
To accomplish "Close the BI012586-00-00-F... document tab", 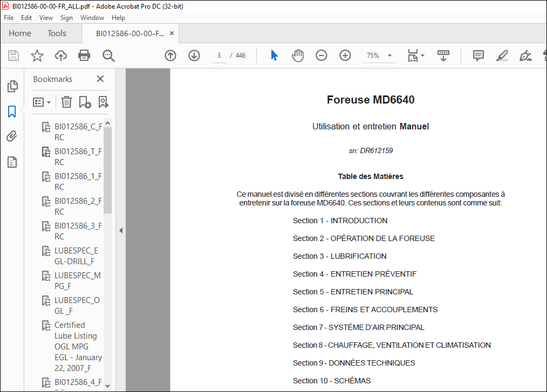I will [172, 33].
